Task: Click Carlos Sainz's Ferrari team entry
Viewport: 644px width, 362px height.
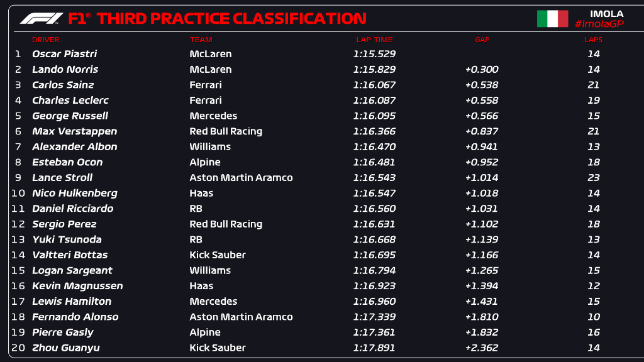Action: point(206,85)
